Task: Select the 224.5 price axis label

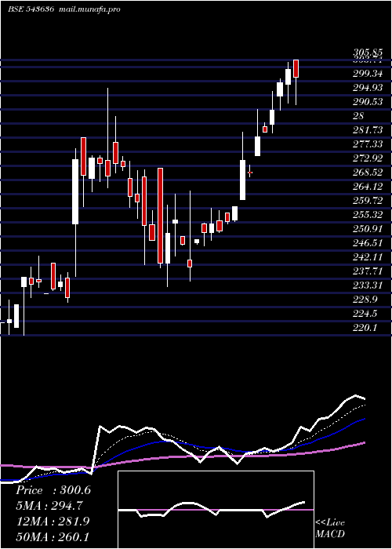Action: click(365, 314)
